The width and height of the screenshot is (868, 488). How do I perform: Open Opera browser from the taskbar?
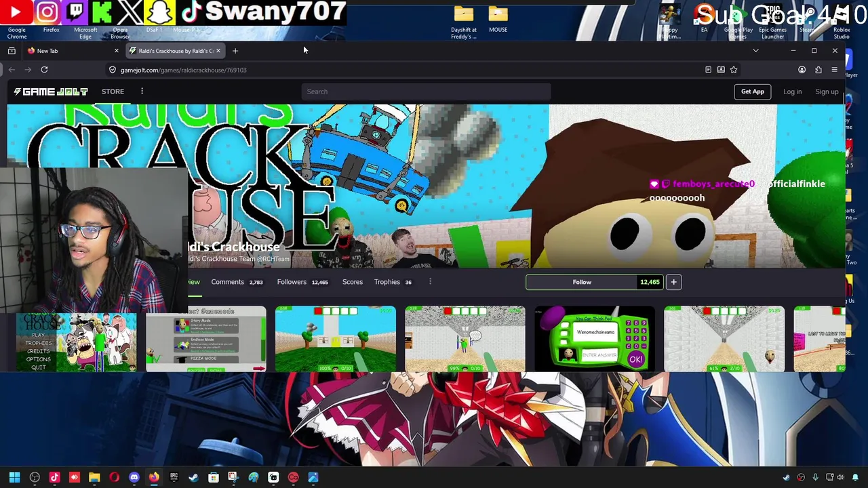[114, 477]
